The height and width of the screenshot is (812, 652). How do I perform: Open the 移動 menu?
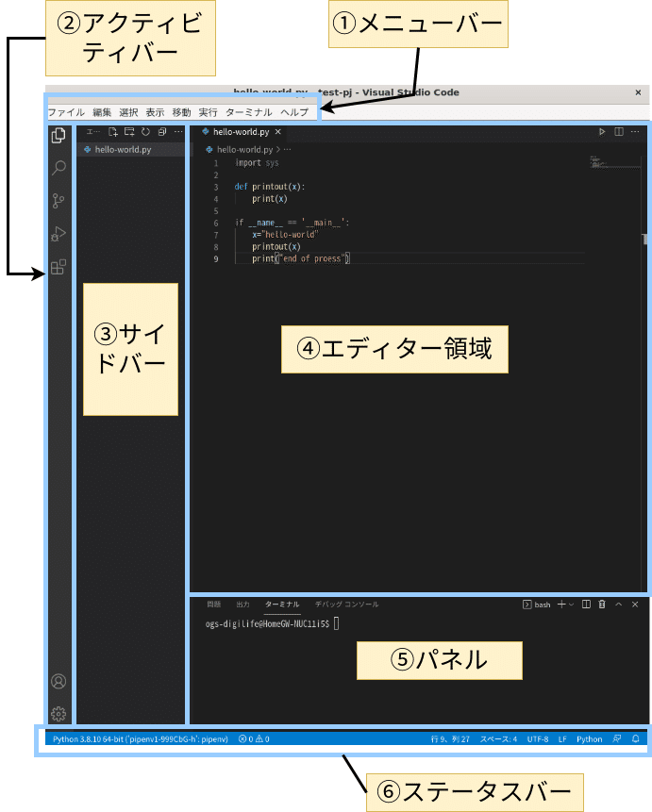[181, 112]
